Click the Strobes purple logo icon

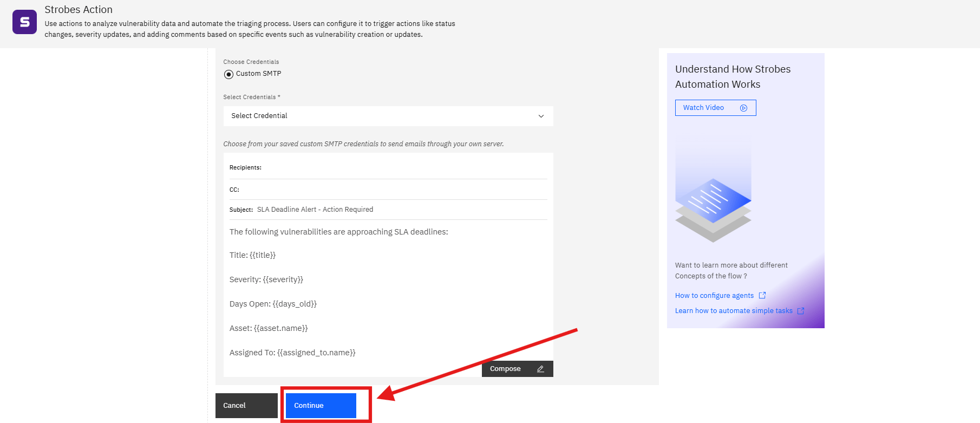point(24,22)
